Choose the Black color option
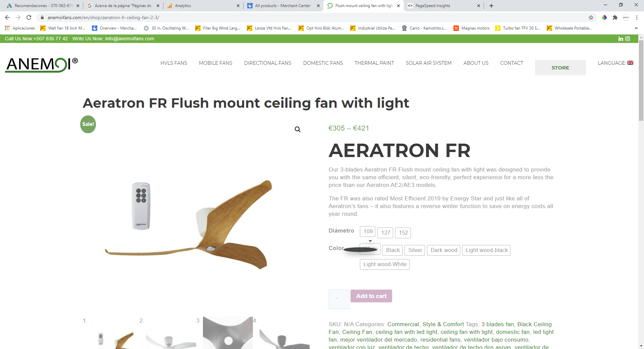 [393, 250]
